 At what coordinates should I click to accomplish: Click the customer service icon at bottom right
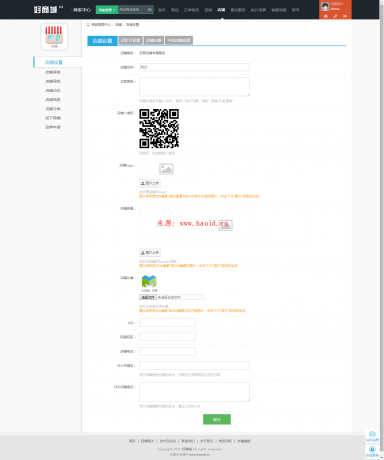coord(372,436)
